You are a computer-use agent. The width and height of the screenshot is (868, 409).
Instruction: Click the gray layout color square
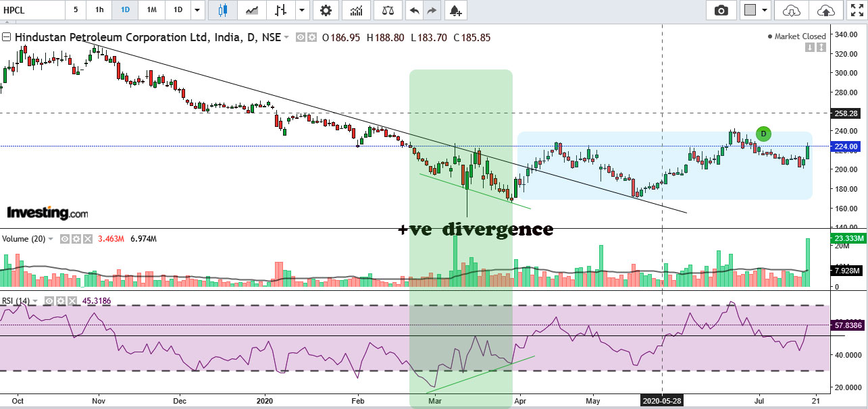pos(749,10)
